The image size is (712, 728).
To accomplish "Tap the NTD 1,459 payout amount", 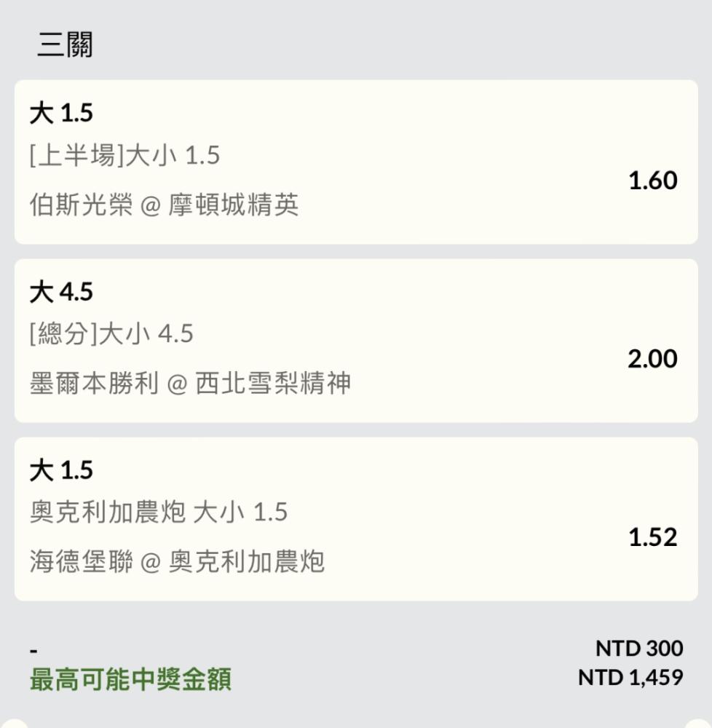I will click(x=630, y=677).
